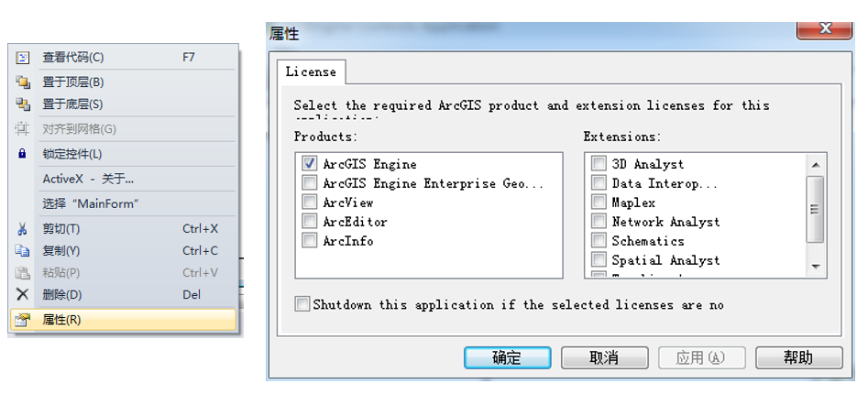Enable the ArcView product license
Viewport: 868px width, 394px height.
click(x=309, y=202)
